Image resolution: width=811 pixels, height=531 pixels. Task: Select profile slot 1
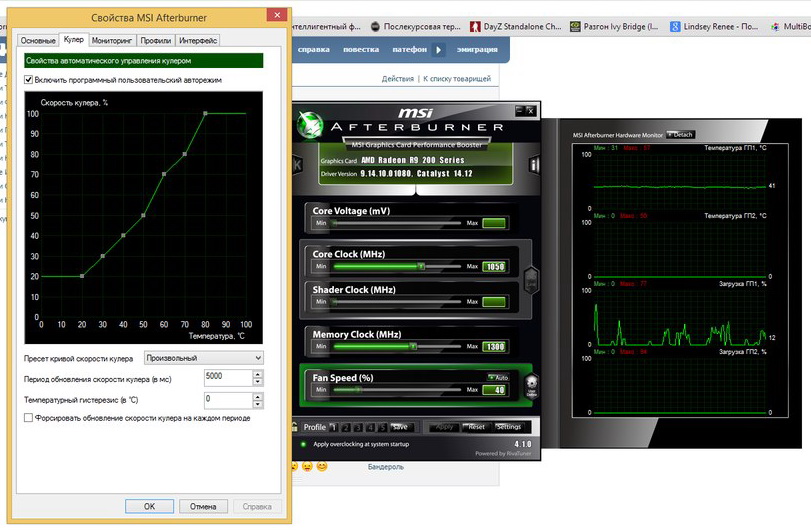point(334,427)
